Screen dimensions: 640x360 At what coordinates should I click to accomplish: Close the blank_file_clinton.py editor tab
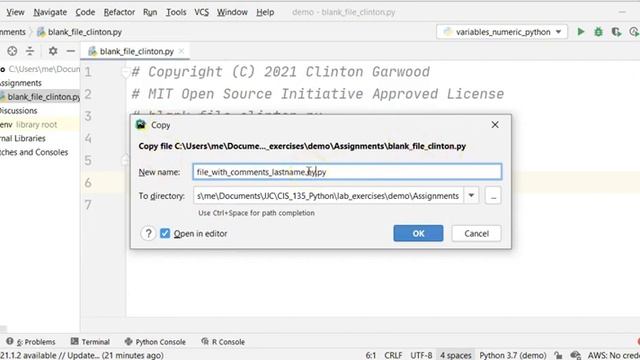(182, 51)
